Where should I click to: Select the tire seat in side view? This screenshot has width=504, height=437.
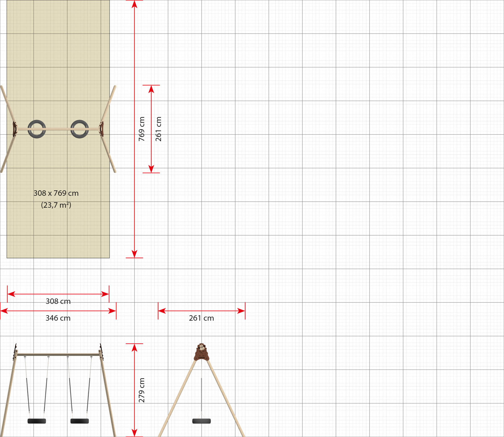click(201, 421)
